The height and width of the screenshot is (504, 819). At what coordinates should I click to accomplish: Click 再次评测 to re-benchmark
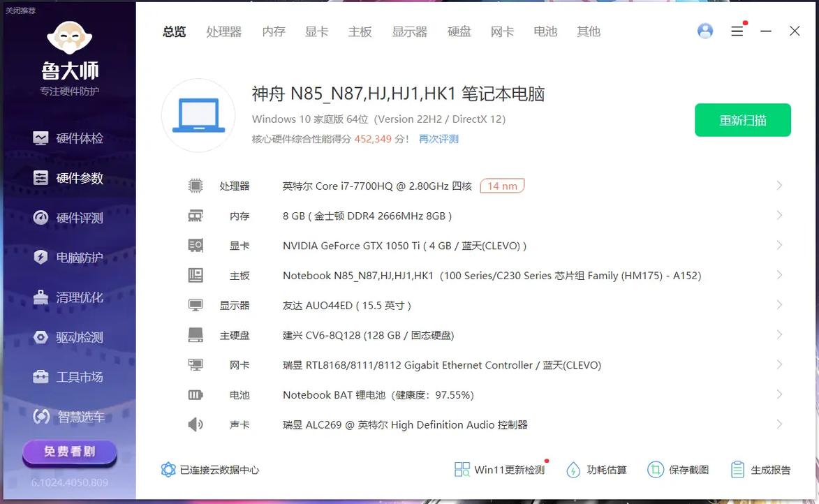click(x=438, y=138)
